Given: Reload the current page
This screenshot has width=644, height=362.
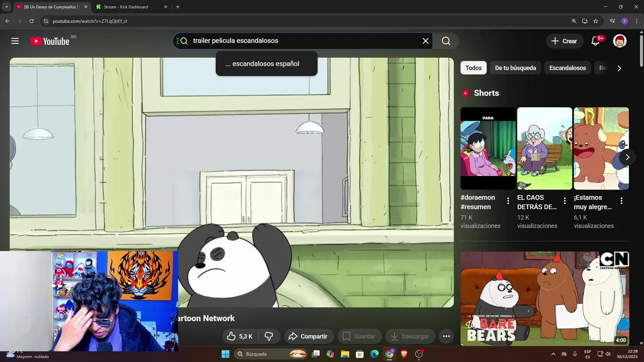Looking at the screenshot, I should pos(31,21).
